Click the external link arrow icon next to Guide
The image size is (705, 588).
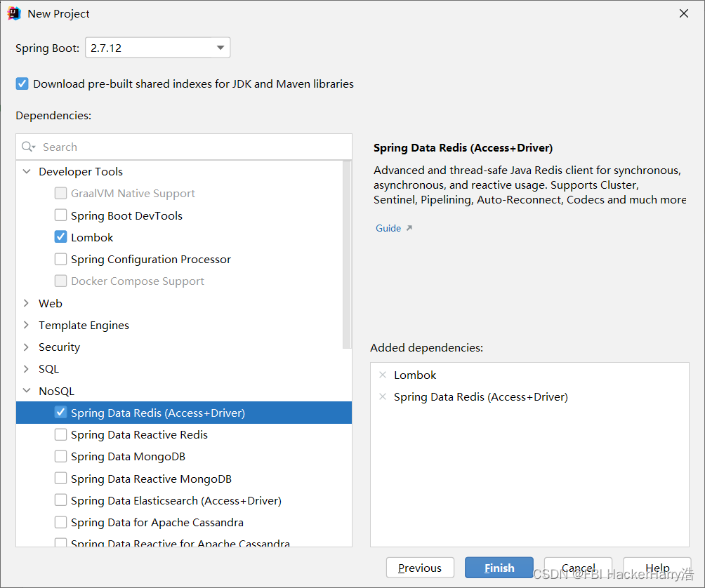point(409,228)
